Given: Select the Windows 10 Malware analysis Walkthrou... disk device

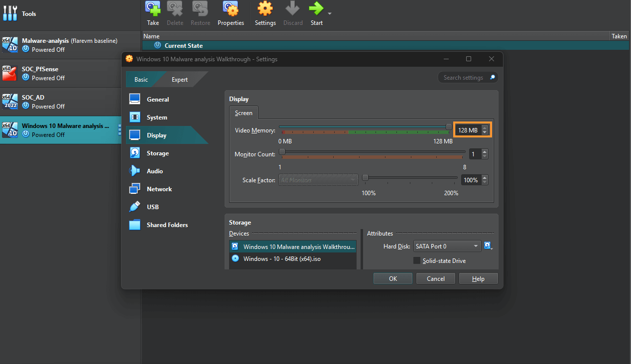Looking at the screenshot, I should [293, 247].
